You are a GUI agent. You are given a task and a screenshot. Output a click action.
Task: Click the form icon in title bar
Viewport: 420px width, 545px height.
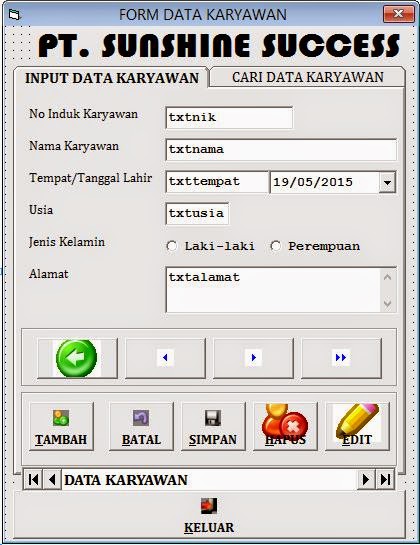(x=15, y=15)
